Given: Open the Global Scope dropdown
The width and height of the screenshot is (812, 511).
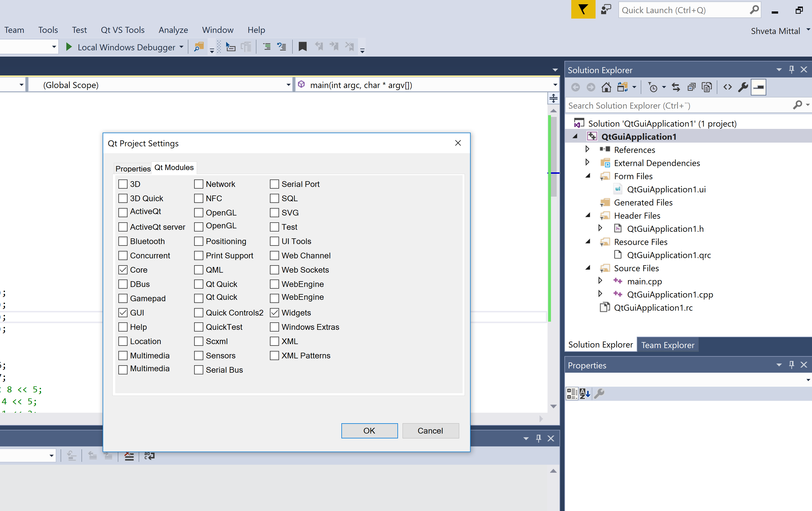Looking at the screenshot, I should coord(288,85).
